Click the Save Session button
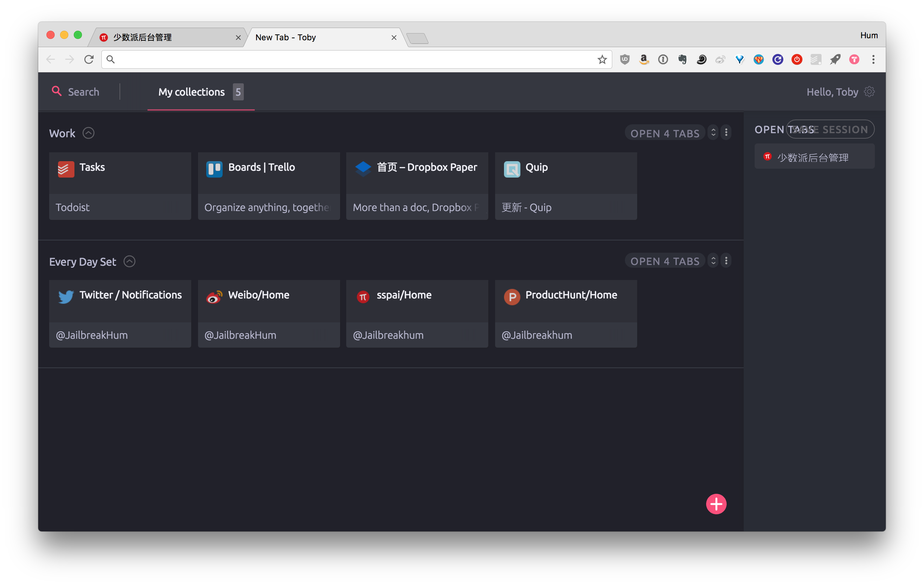Screen dimensions: 924x586 (x=844, y=129)
